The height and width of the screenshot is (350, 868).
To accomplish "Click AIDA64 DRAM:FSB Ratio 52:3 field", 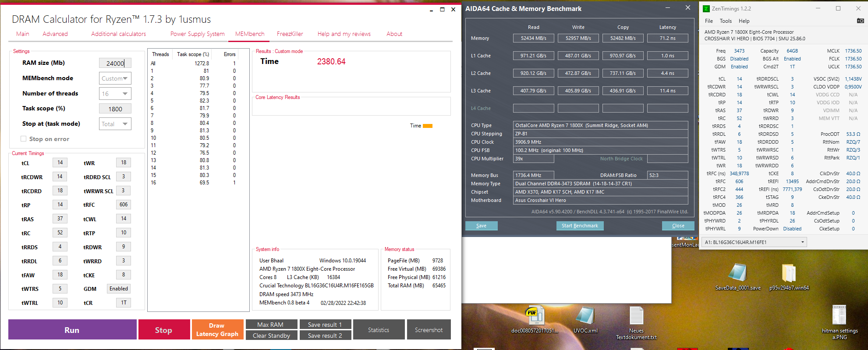I will click(668, 175).
